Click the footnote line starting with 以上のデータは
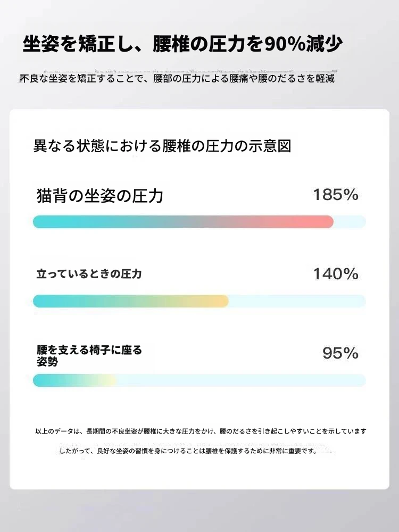The width and height of the screenshot is (399, 532). 201,431
